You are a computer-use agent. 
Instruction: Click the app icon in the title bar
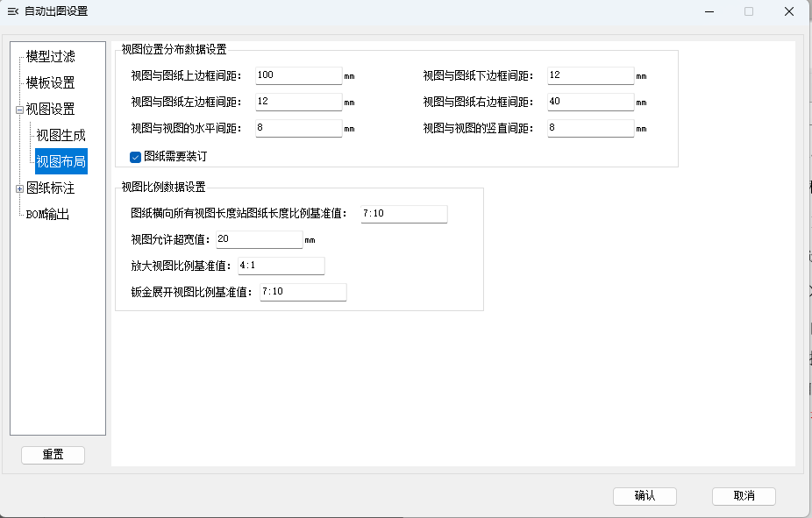12,11
